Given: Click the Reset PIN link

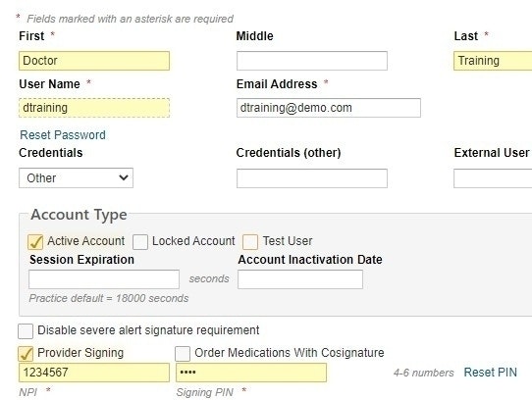Looking at the screenshot, I should 490,373.
